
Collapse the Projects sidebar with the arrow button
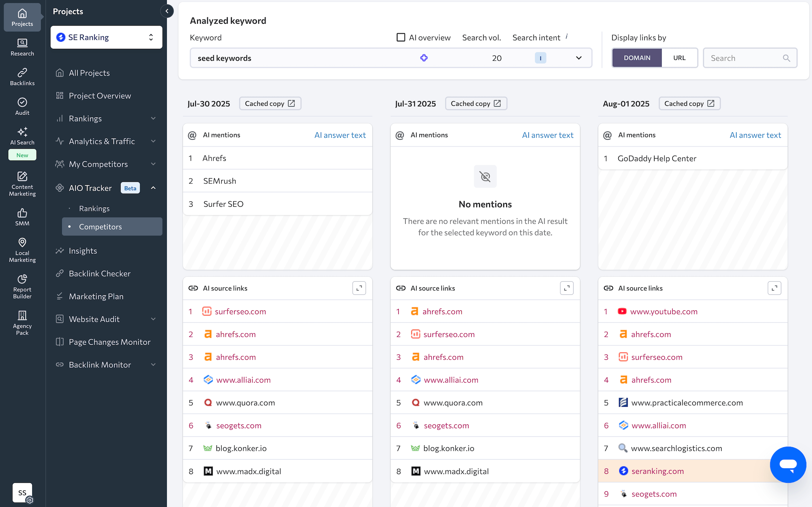click(167, 11)
